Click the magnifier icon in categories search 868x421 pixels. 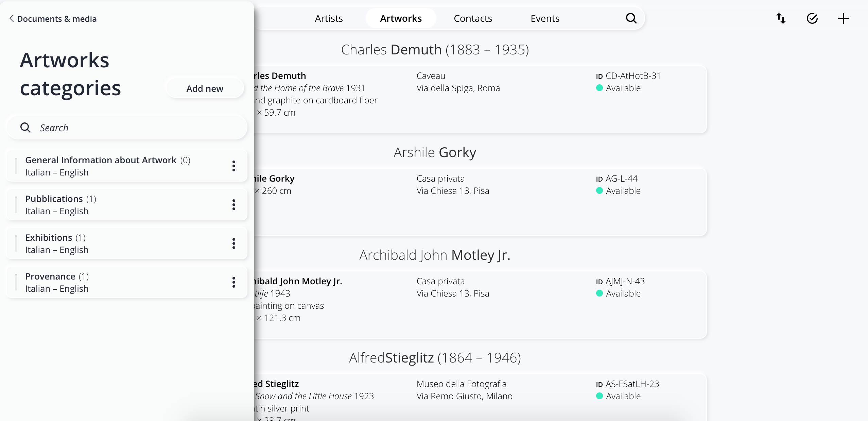(25, 128)
